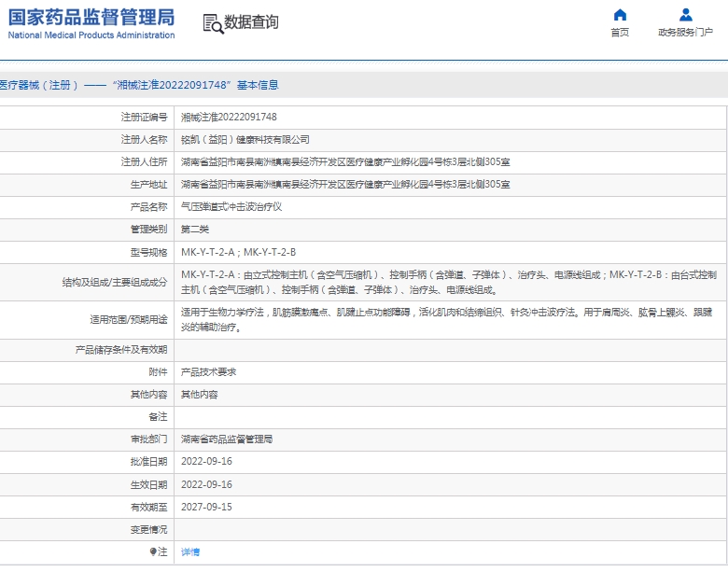728x572 pixels.
Task: Open the 其他内容 value link
Action: 199,395
